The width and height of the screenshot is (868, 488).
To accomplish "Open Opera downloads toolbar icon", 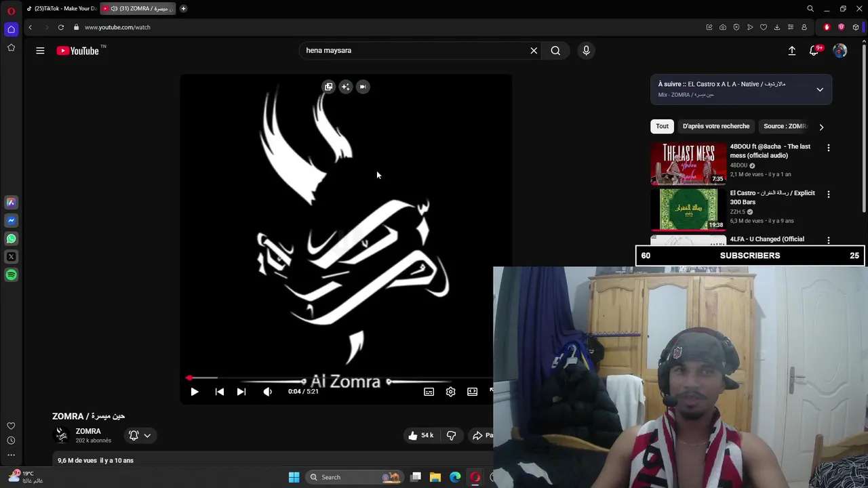I will pos(777,27).
